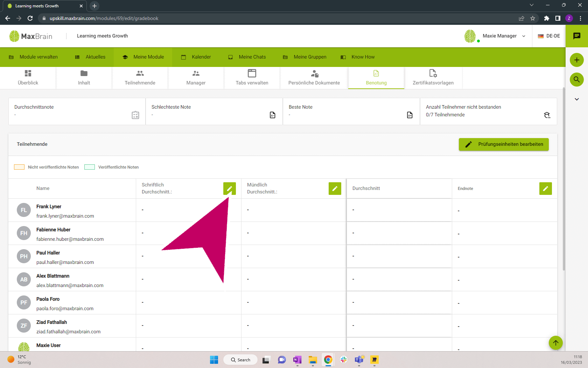Viewport: 588px width, 368px height.
Task: Click the PH avatar of Paul Haller
Action: click(24, 257)
